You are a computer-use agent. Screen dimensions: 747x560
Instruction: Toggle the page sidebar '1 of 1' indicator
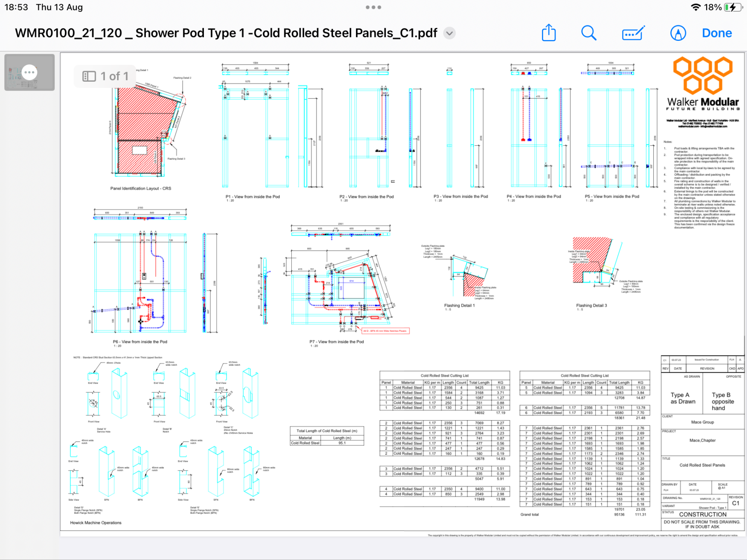[x=105, y=76]
